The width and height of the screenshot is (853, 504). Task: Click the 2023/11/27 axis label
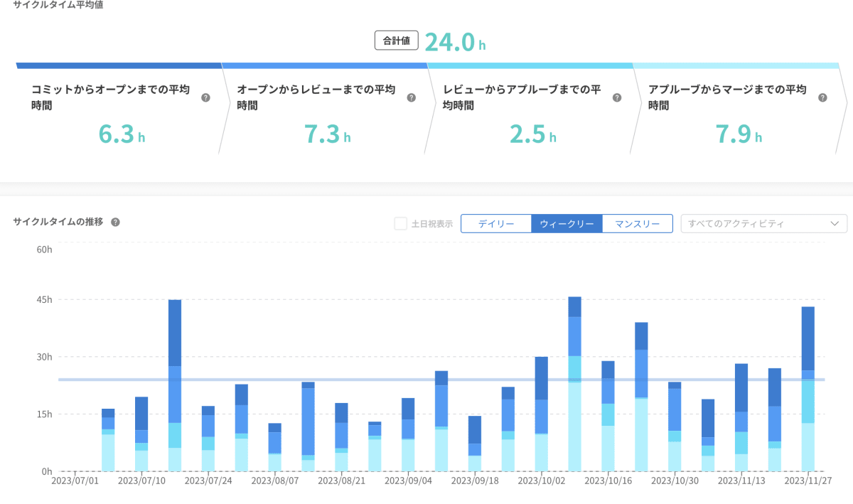pyautogui.click(x=807, y=481)
